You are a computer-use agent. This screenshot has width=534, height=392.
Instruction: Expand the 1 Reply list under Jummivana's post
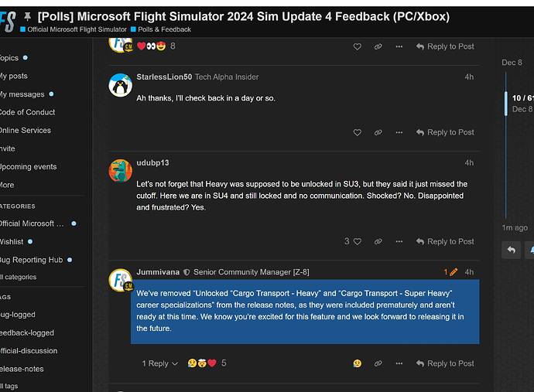pos(159,363)
